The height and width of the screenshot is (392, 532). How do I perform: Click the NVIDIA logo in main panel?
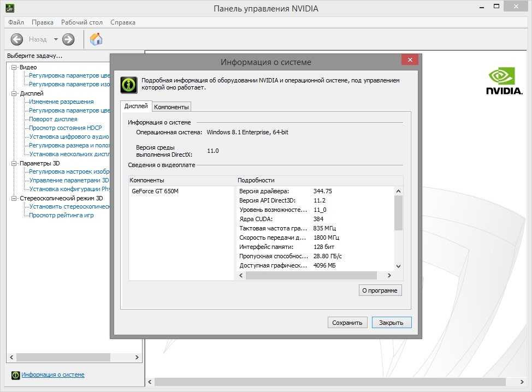point(504,81)
